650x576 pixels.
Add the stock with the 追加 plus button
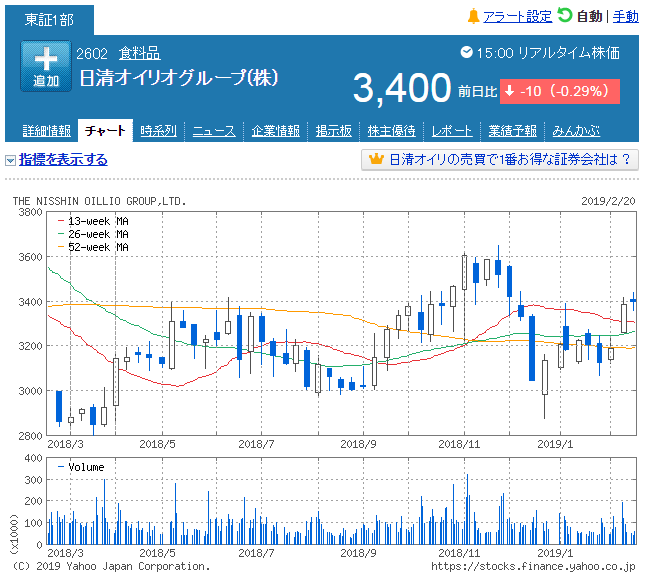[x=46, y=66]
